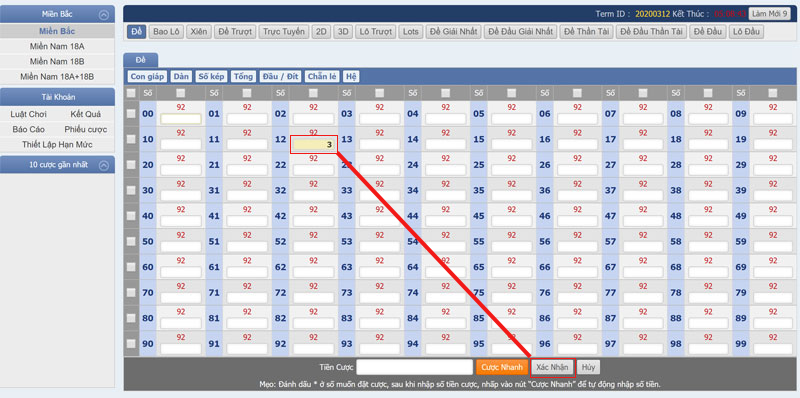
Task: Choose the Số kép filter
Action: tap(211, 77)
